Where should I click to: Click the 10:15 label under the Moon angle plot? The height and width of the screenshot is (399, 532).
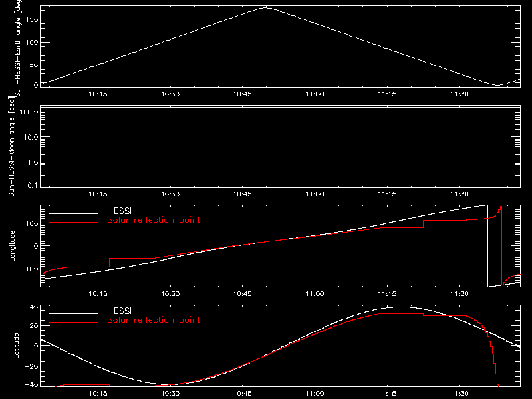click(98, 194)
